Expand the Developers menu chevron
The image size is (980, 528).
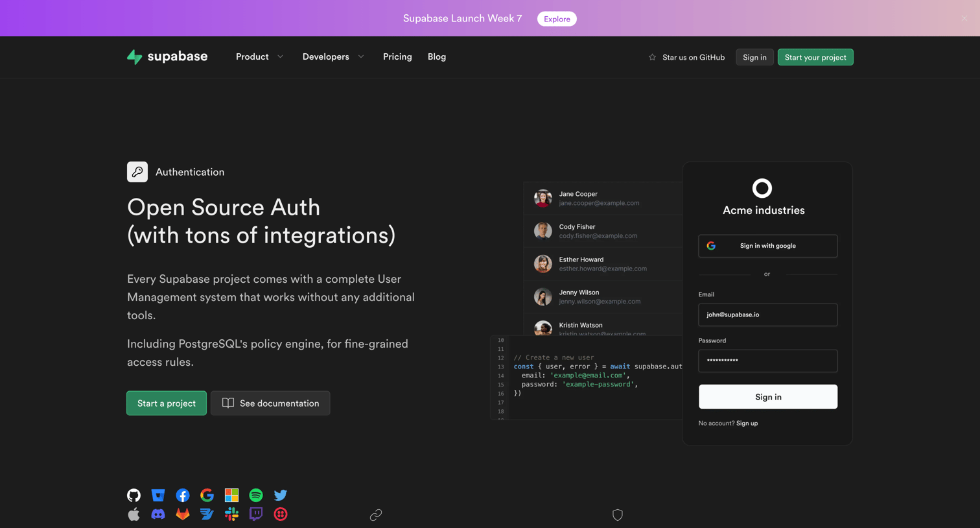click(361, 57)
